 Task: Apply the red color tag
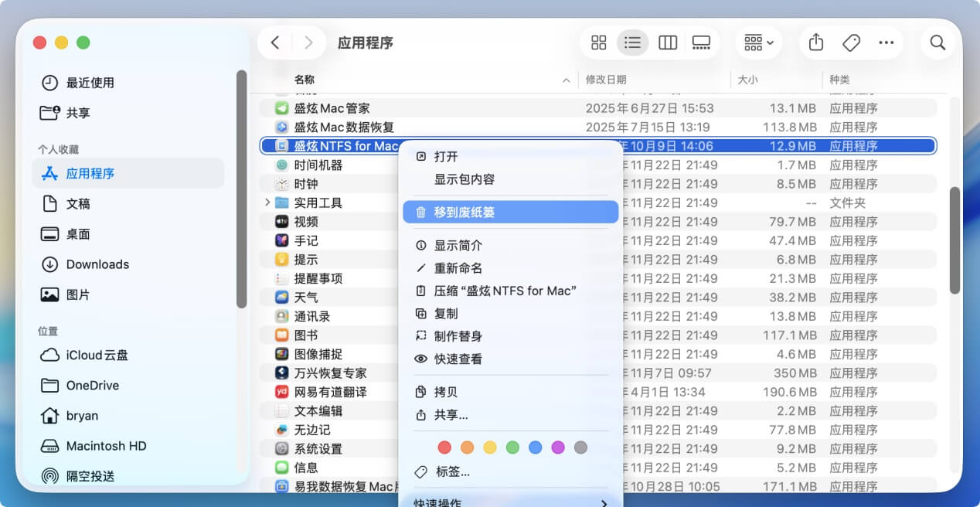tap(444, 447)
